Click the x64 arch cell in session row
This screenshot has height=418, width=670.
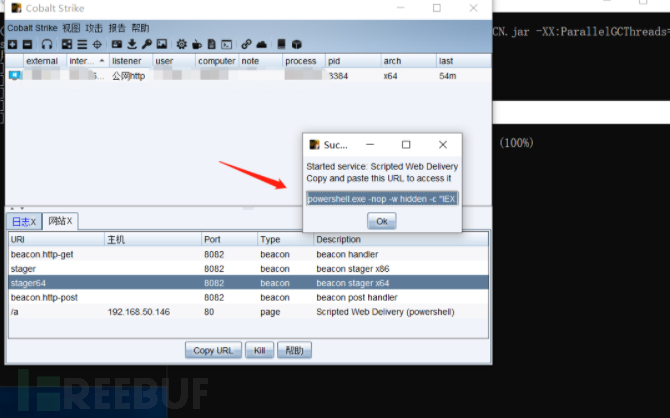point(390,76)
